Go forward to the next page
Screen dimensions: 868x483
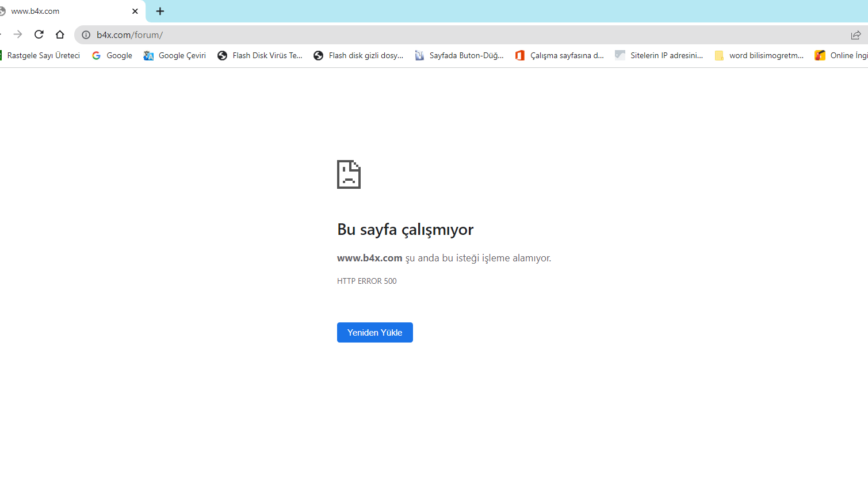(18, 35)
